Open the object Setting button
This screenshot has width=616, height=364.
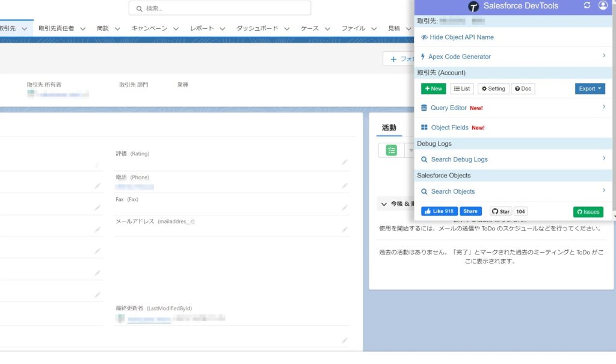(x=493, y=89)
